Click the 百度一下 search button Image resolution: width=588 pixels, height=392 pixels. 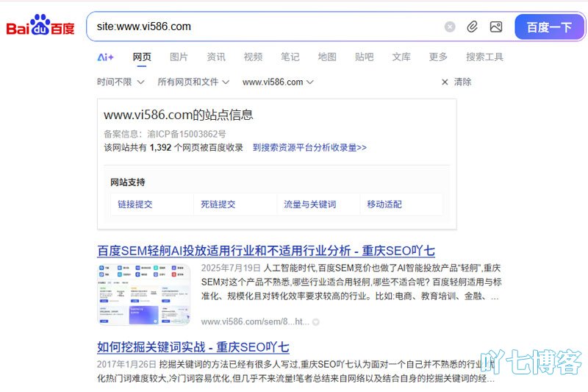[x=549, y=27]
